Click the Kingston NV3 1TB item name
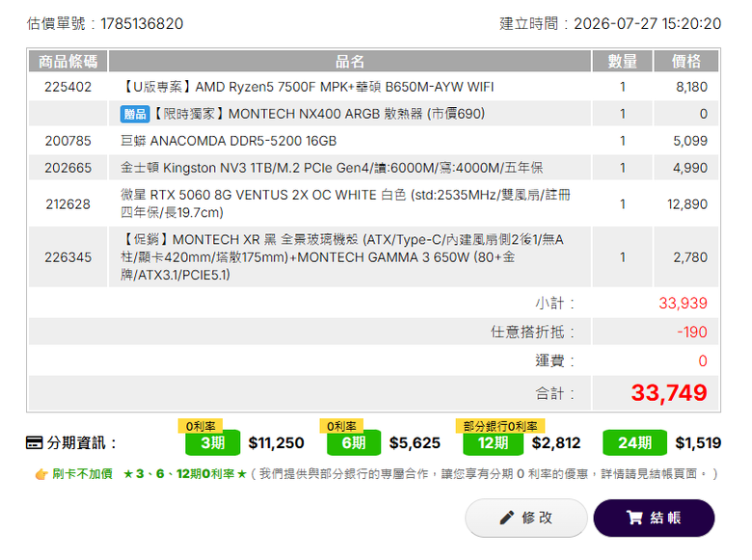The image size is (752, 560). [x=332, y=168]
